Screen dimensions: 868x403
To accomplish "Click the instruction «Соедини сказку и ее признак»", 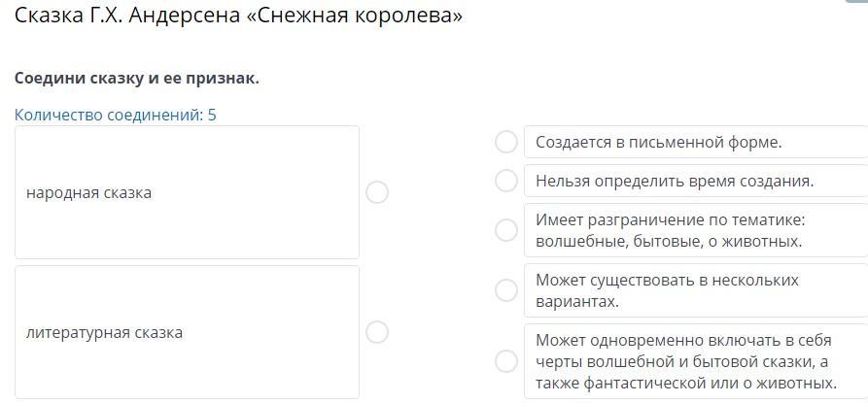I will [137, 78].
